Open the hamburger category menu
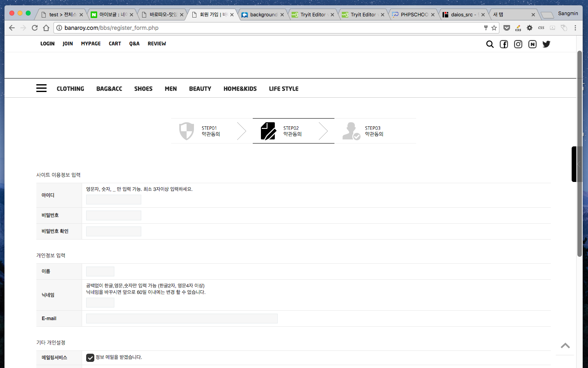 (x=41, y=88)
